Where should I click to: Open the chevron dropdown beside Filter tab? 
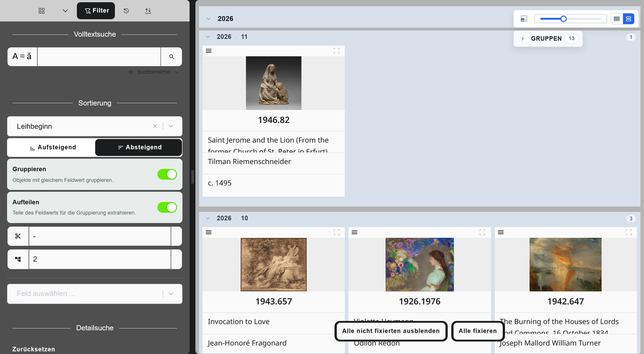65,11
